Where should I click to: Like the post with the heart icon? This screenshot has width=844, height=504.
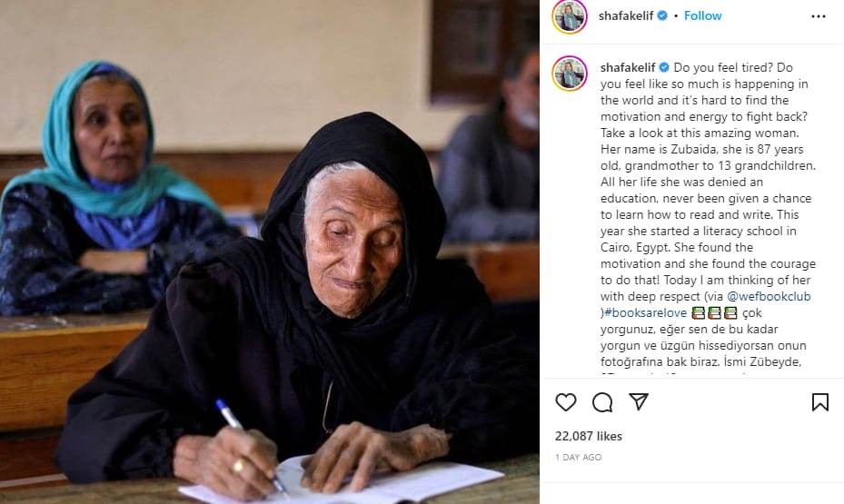pyautogui.click(x=566, y=401)
